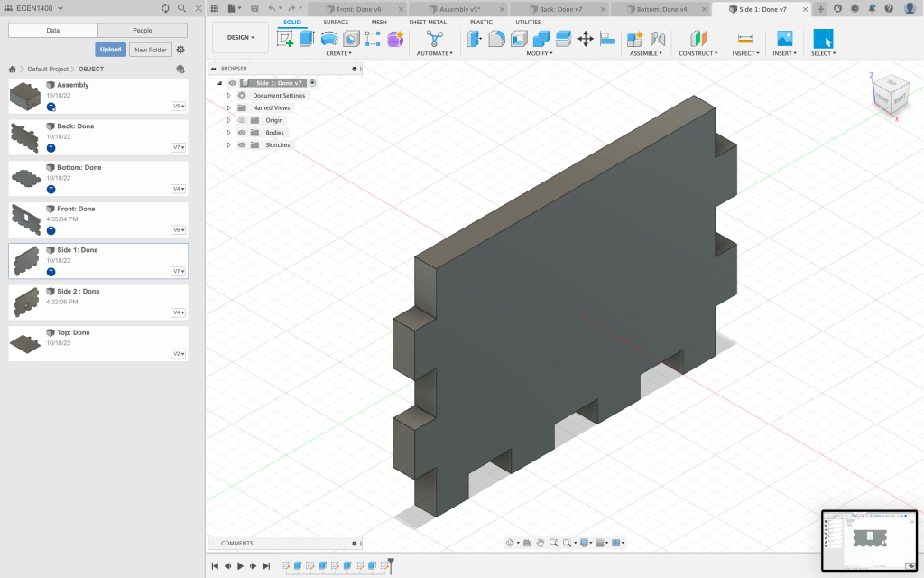Open the Assembly v5 document tab
This screenshot has height=578, width=924.
coord(459,9)
